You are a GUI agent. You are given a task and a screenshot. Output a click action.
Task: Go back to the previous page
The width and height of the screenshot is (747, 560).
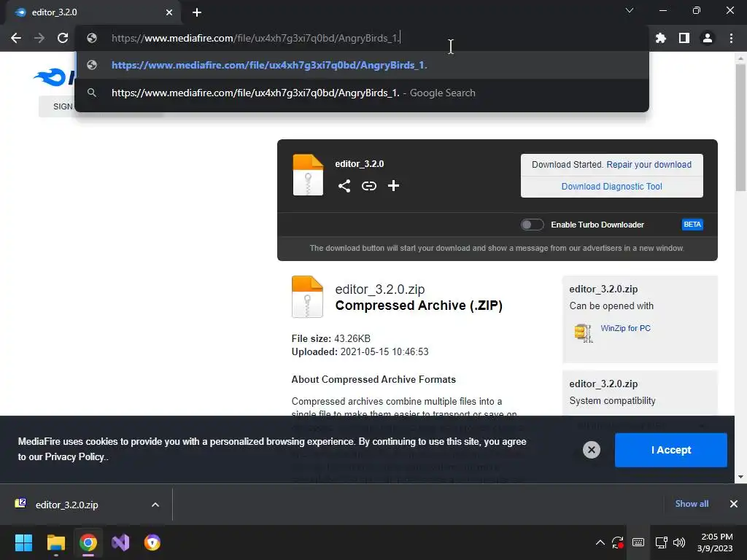(16, 38)
